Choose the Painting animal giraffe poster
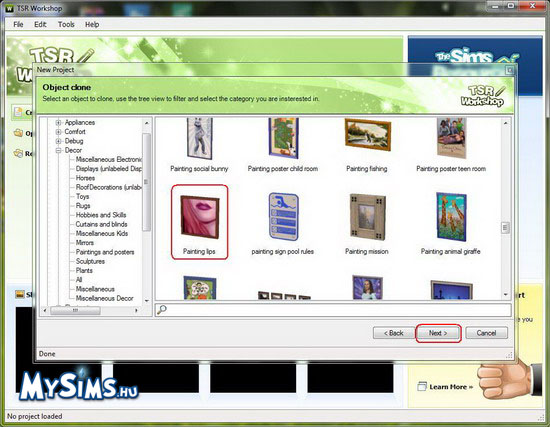 tap(451, 216)
